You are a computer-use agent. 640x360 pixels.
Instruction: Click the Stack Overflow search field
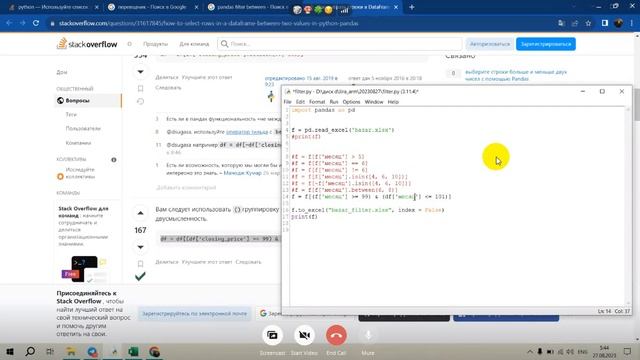(340, 44)
